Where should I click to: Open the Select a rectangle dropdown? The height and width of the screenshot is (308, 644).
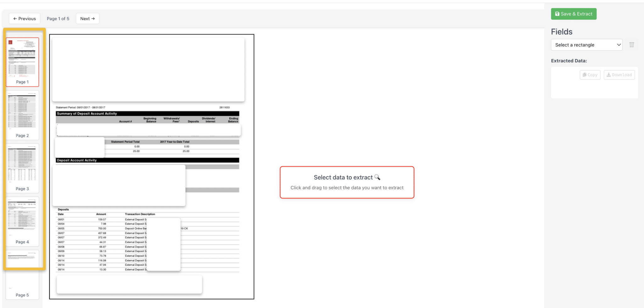coord(586,45)
